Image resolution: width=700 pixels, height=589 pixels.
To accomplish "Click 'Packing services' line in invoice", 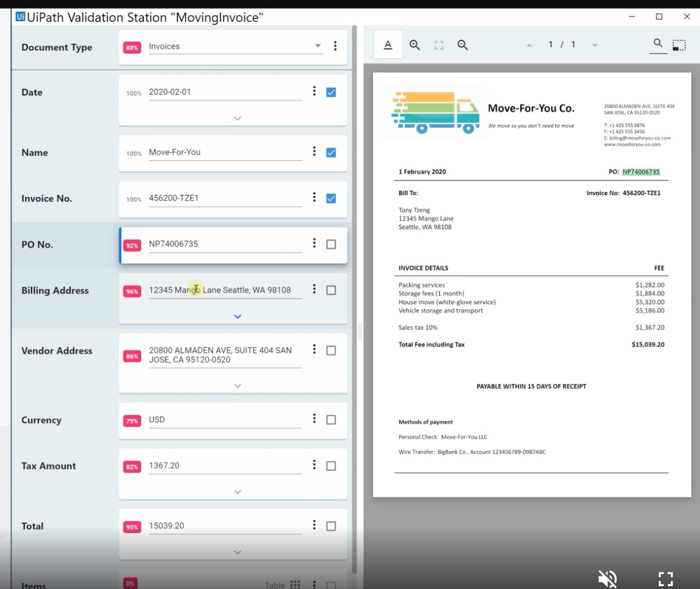I will point(422,285).
